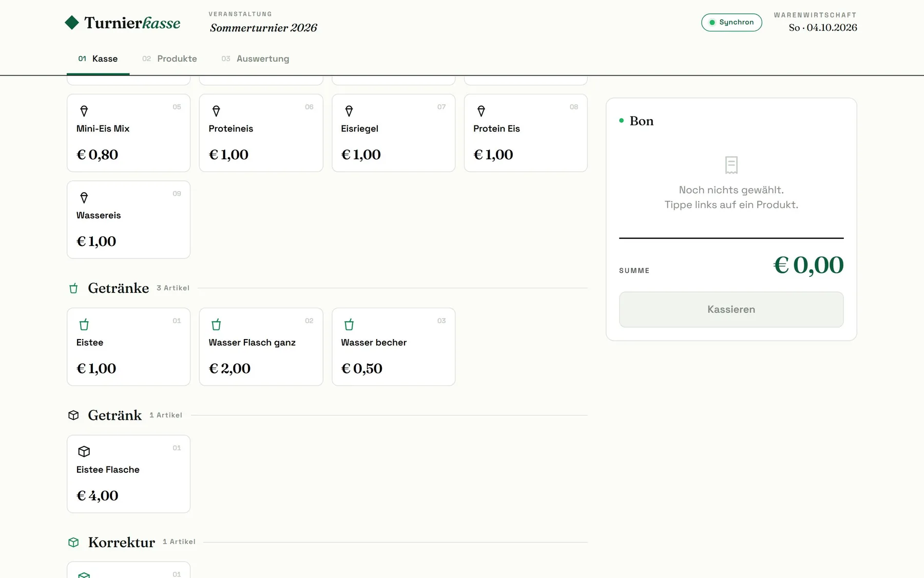Click the € 0,00 Summe total
Viewport: 924px width, 578px height.
click(x=808, y=265)
